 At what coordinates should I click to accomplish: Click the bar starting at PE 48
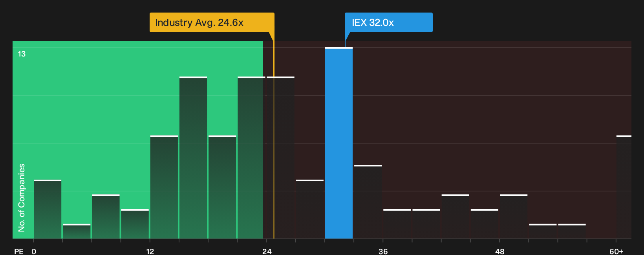(514, 217)
